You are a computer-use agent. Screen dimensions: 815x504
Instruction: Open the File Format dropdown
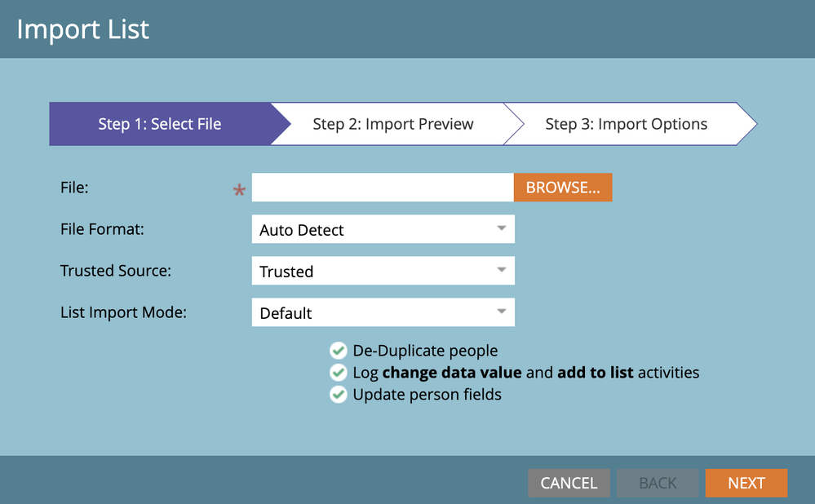(x=383, y=230)
